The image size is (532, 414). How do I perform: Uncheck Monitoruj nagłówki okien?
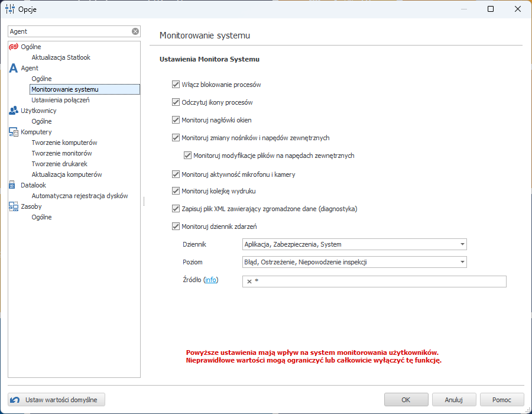(176, 120)
